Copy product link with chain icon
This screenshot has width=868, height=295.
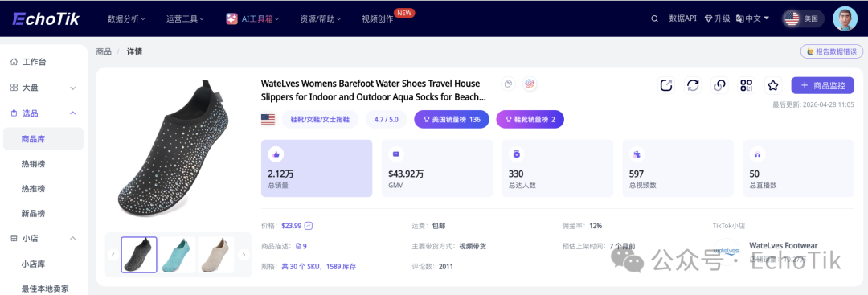click(x=719, y=85)
